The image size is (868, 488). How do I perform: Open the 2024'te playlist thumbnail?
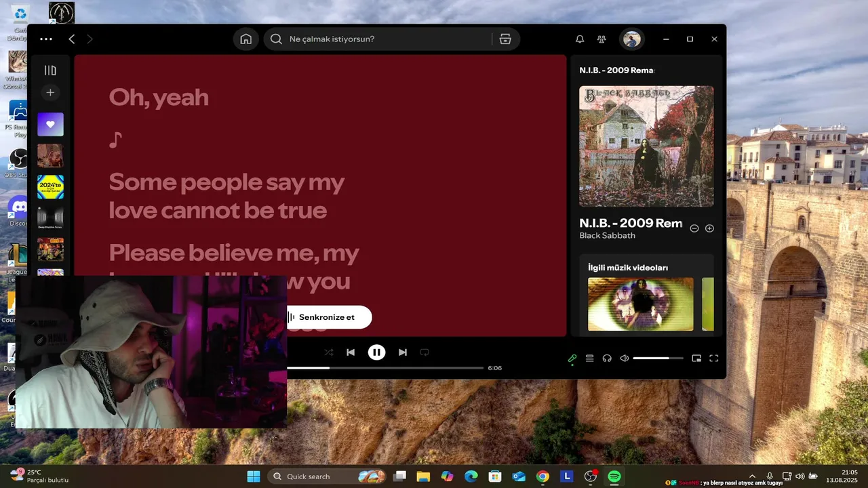tap(50, 186)
